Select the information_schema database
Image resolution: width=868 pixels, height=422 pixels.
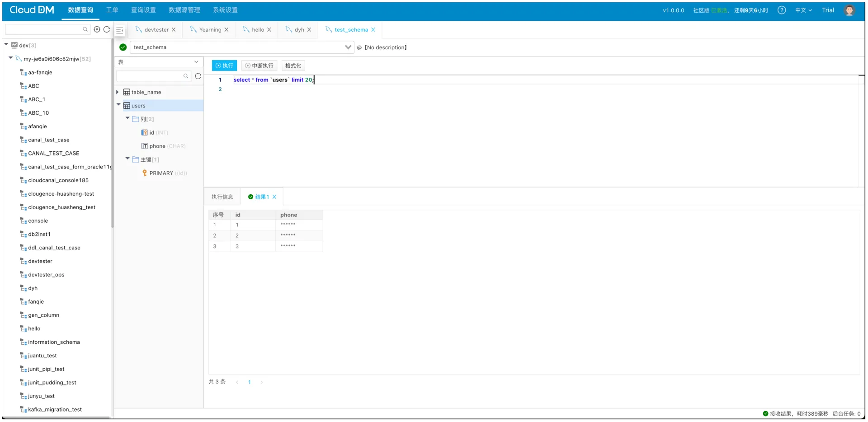pyautogui.click(x=54, y=342)
